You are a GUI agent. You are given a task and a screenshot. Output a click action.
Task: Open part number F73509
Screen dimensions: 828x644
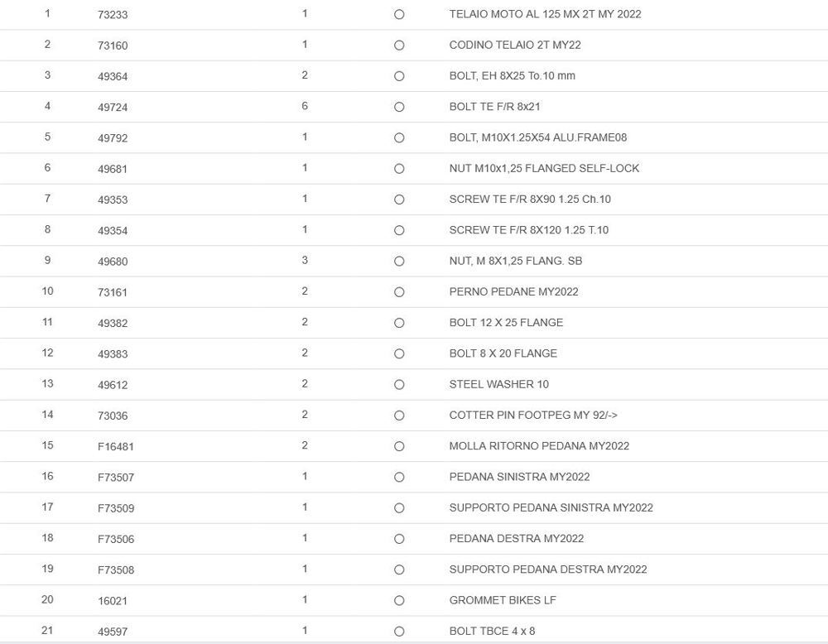pos(116,508)
